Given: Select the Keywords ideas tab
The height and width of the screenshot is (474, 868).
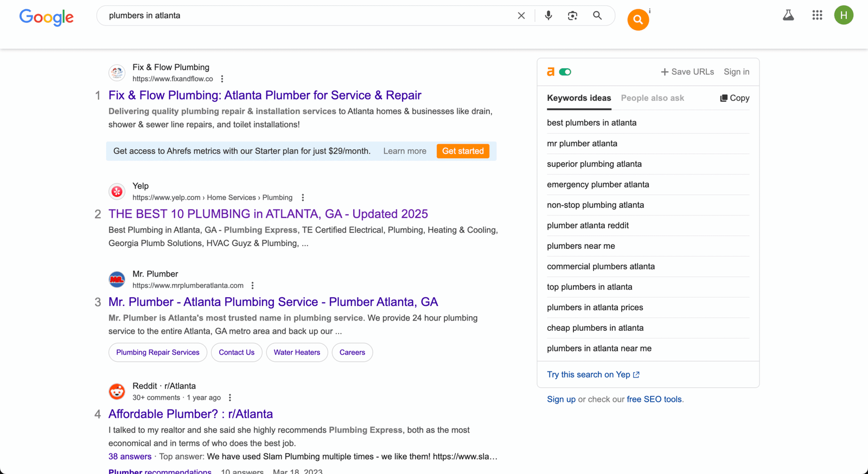Looking at the screenshot, I should click(x=579, y=98).
